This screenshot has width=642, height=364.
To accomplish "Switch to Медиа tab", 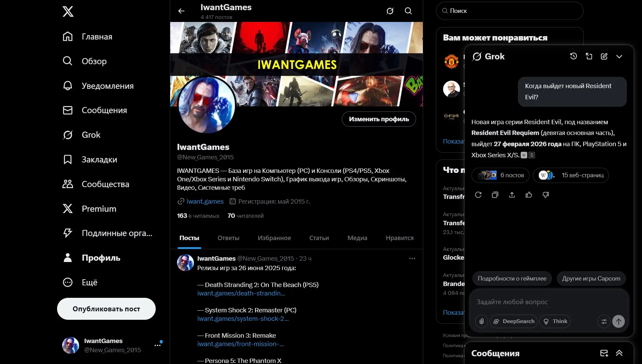I will 357,238.
